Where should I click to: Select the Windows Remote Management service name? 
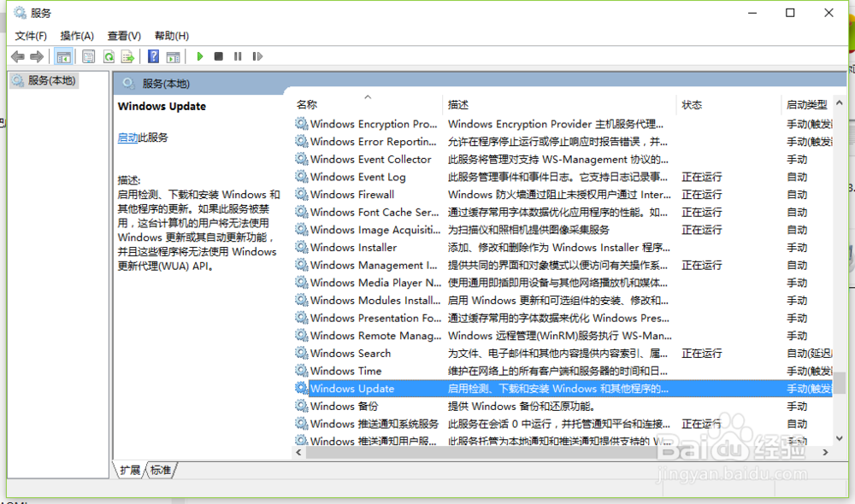375,336
